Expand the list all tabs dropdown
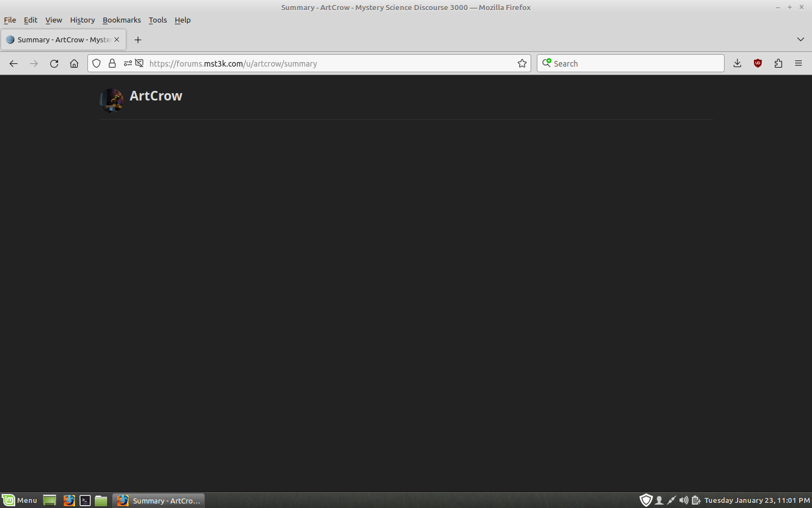 click(x=800, y=40)
